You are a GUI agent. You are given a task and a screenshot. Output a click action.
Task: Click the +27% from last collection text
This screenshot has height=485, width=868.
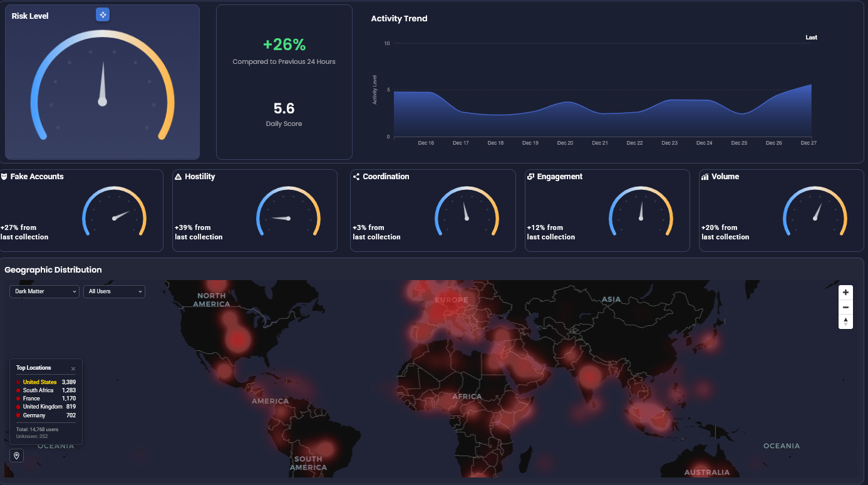[24, 232]
